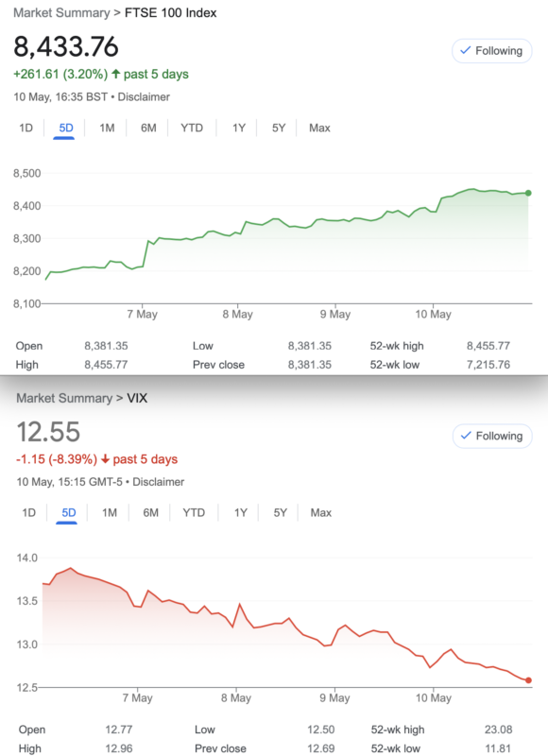This screenshot has height=756, width=548.
Task: Select 1Y tab on VIX chart
Action: pos(241,512)
